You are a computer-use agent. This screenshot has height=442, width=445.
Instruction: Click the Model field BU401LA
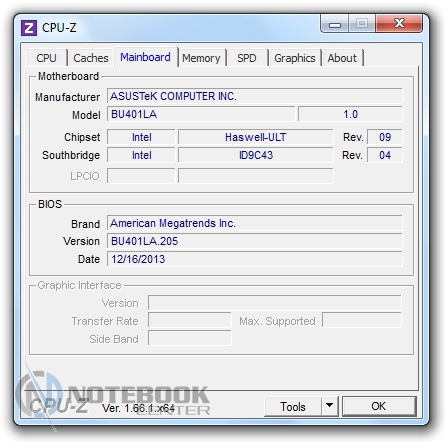coord(201,114)
